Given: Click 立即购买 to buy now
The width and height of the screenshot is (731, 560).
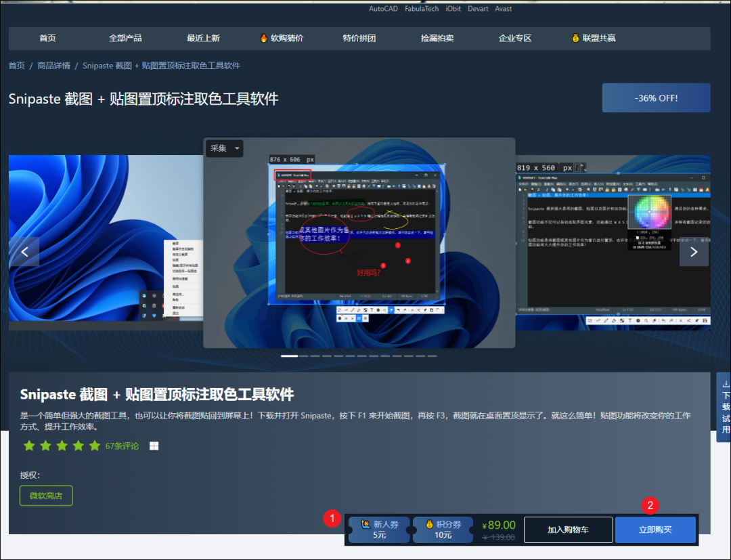Looking at the screenshot, I should pos(655,530).
